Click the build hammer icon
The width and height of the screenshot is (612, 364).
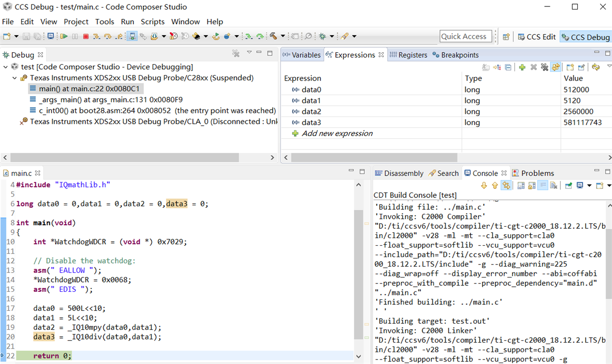pyautogui.click(x=273, y=36)
